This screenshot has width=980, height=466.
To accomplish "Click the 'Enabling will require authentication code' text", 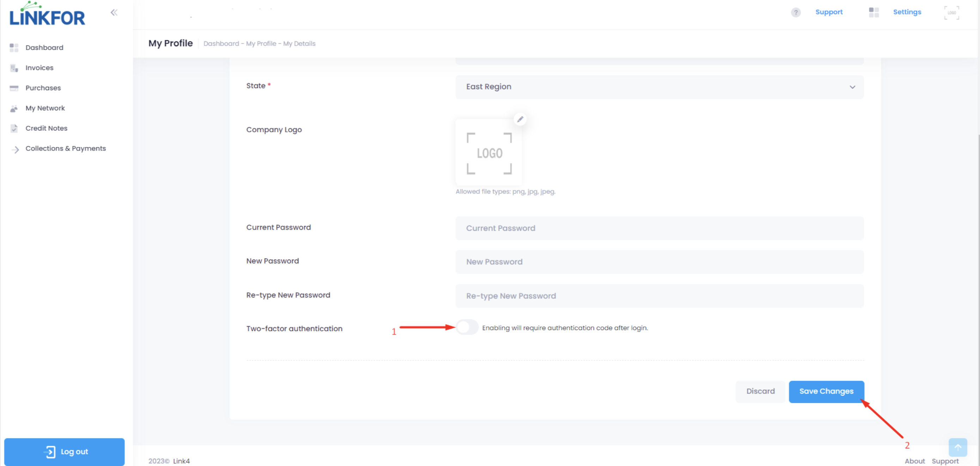I will point(565,328).
